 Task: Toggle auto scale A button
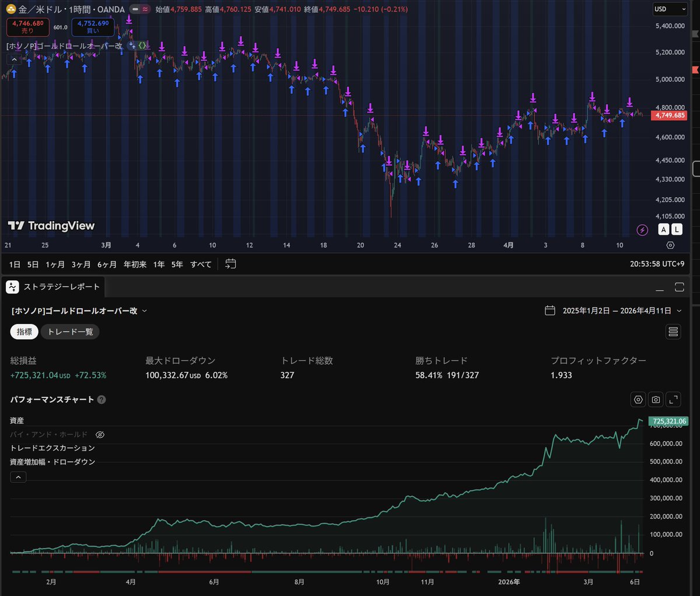(x=663, y=229)
